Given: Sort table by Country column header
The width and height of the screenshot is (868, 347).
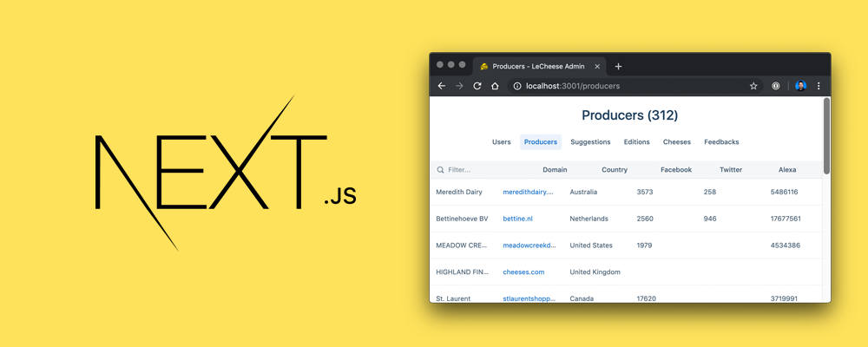Looking at the screenshot, I should [615, 170].
